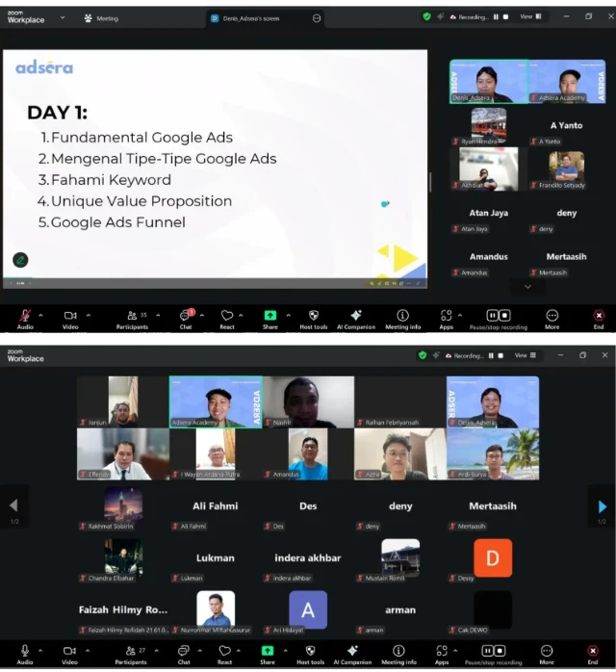616x672 pixels.
Task: Open Meeting info in top window
Action: click(x=402, y=320)
